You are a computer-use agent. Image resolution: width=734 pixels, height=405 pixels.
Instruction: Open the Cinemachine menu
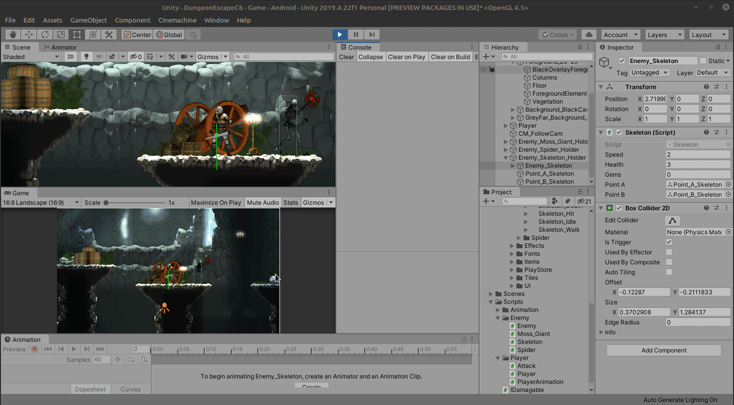pyautogui.click(x=177, y=20)
